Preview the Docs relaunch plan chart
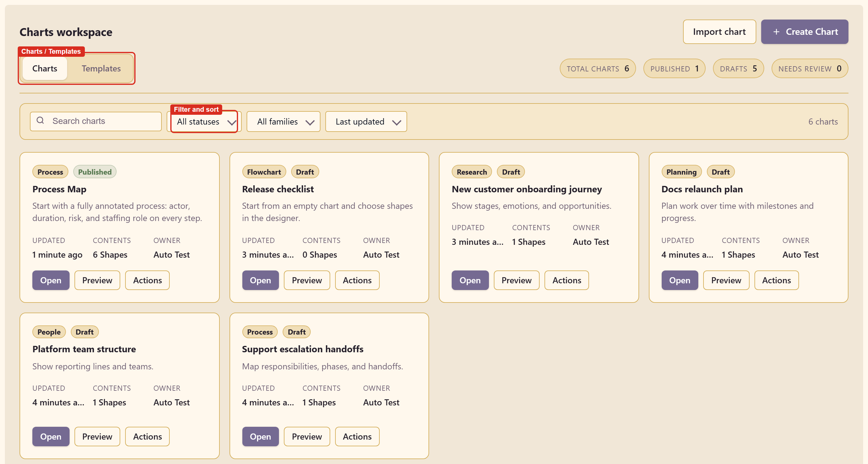The height and width of the screenshot is (464, 868). pos(726,280)
